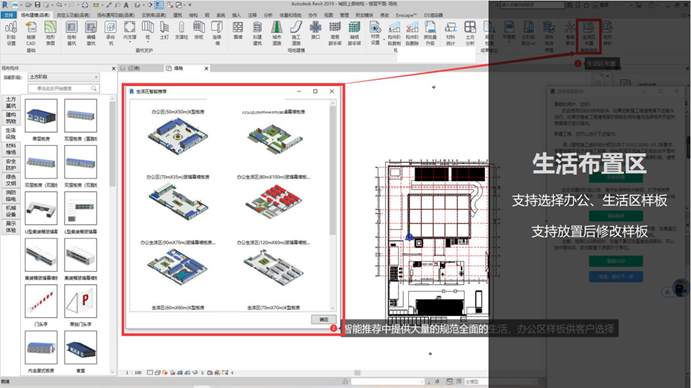Viewport: 691px width, 388px height.
Task: Switch to the 结构 ribbon tab
Action: tap(193, 15)
